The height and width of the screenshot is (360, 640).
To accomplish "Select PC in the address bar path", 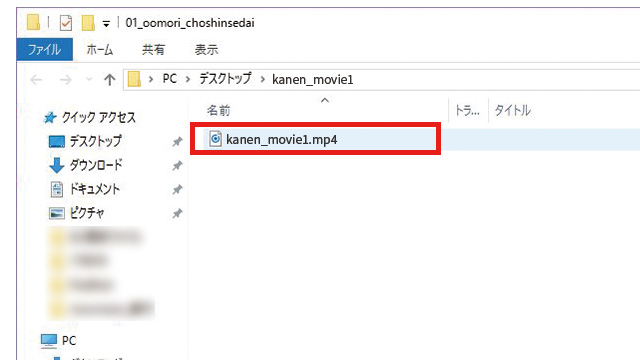I will 170,79.
